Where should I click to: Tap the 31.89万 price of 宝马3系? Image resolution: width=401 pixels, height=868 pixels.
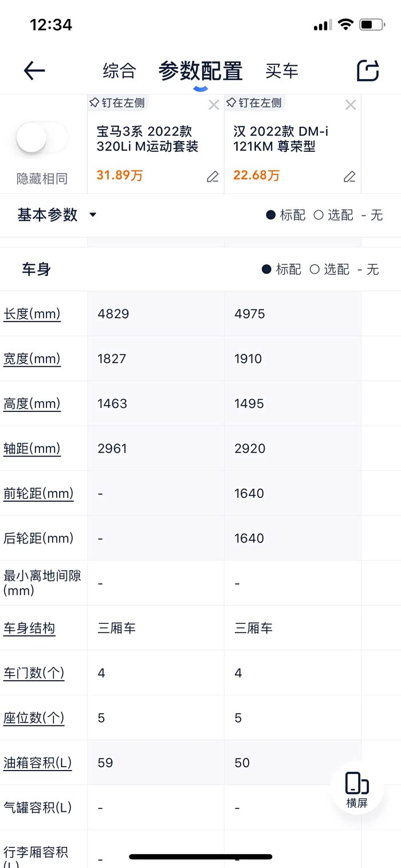point(120,175)
